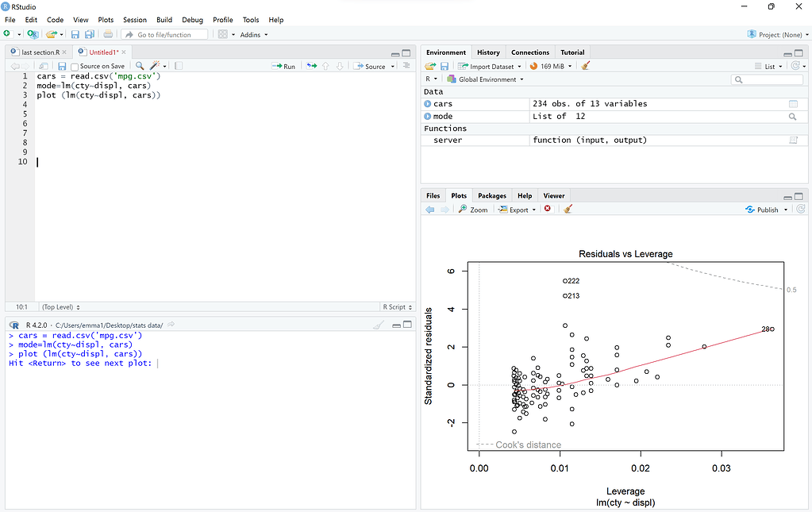Open New File dropdown arrow
Image resolution: width=812 pixels, height=512 pixels.
(x=19, y=35)
